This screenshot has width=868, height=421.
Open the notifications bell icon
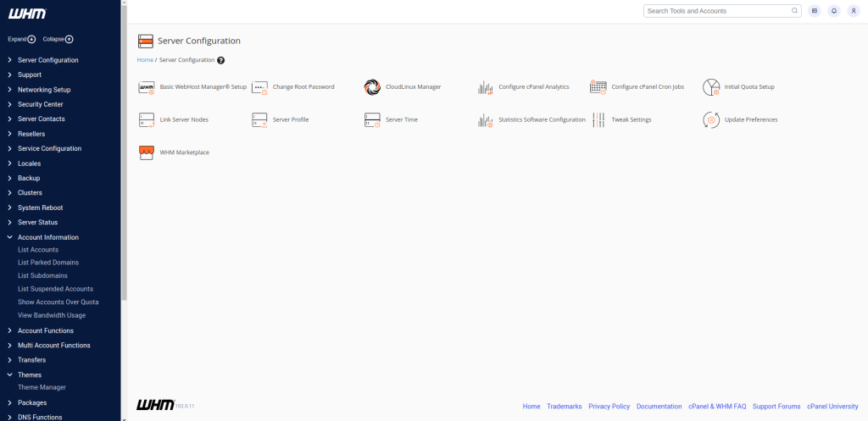click(834, 11)
